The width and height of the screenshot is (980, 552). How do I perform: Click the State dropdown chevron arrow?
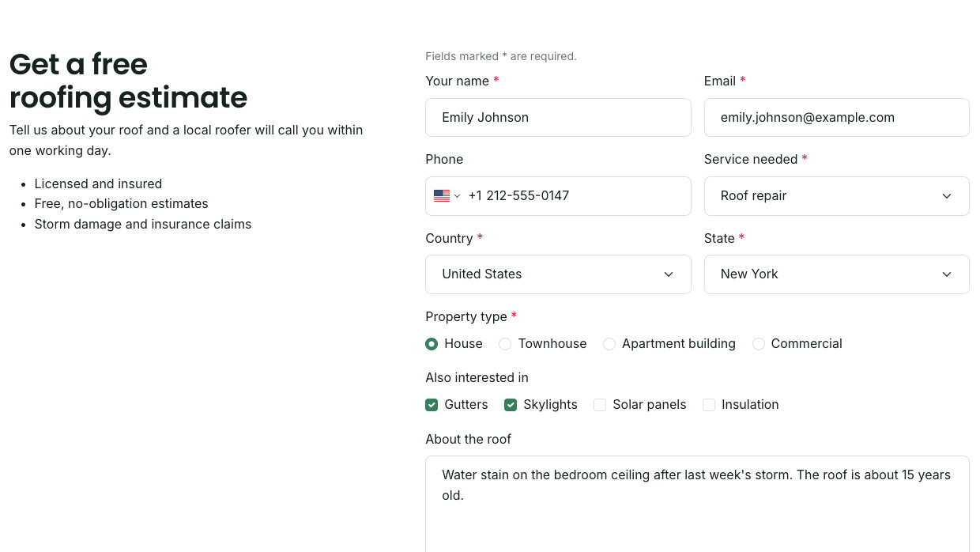coord(947,274)
